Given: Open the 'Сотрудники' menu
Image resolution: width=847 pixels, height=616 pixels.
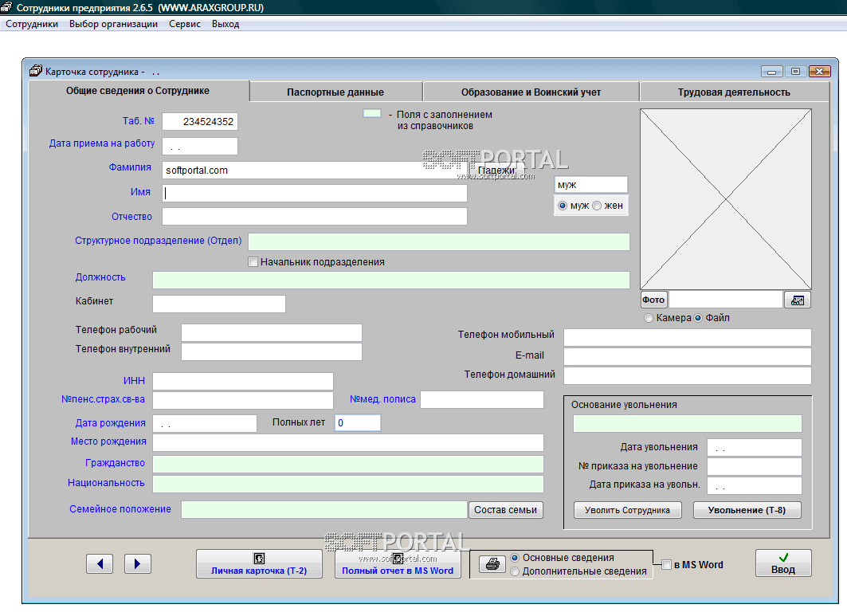Looking at the screenshot, I should [32, 24].
